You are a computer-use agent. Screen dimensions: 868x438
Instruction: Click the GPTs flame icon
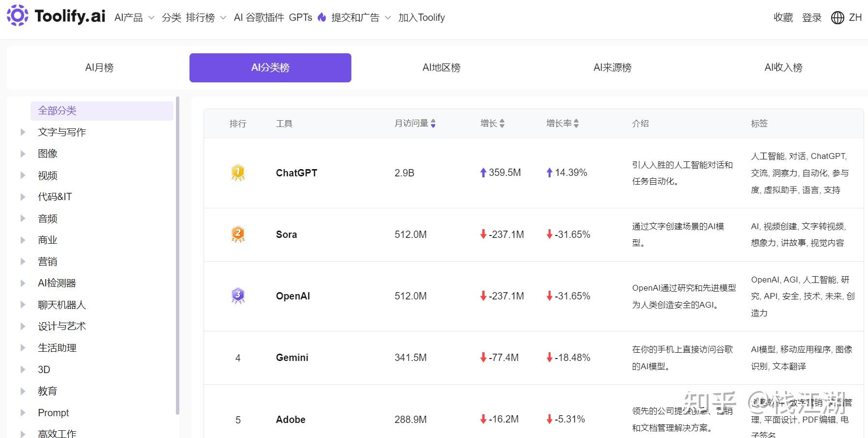322,17
